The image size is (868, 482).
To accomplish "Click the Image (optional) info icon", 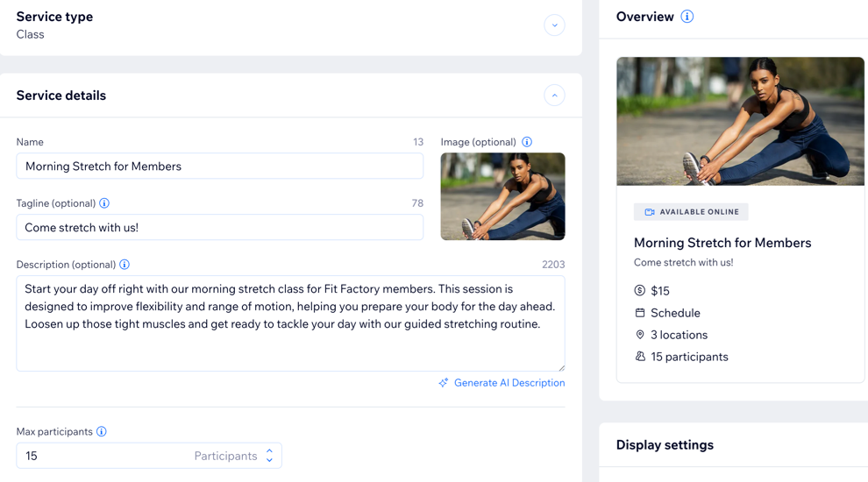I will pyautogui.click(x=527, y=142).
